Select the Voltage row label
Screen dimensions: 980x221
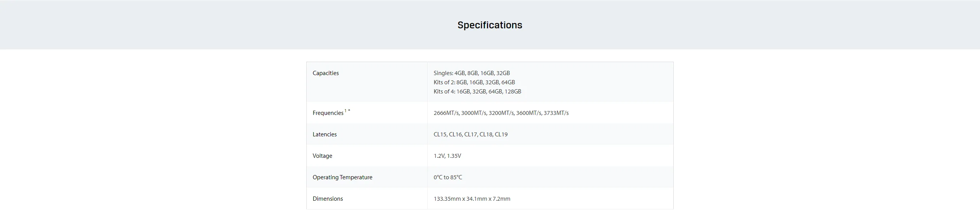pyautogui.click(x=322, y=156)
